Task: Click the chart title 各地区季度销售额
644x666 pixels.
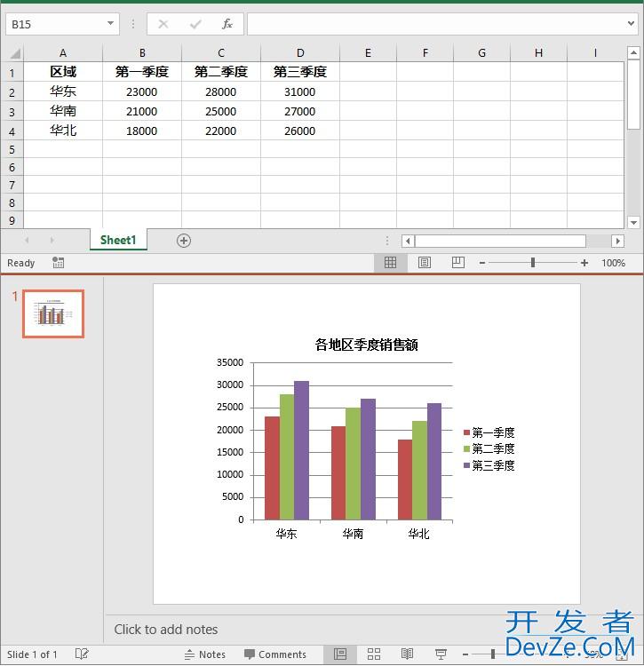Action: point(366,345)
